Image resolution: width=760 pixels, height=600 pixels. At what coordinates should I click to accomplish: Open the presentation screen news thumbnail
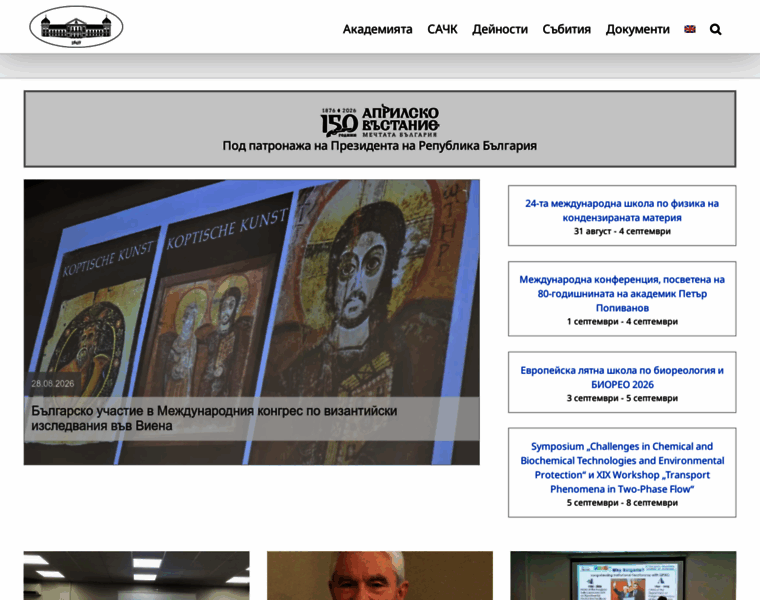coord(623,575)
